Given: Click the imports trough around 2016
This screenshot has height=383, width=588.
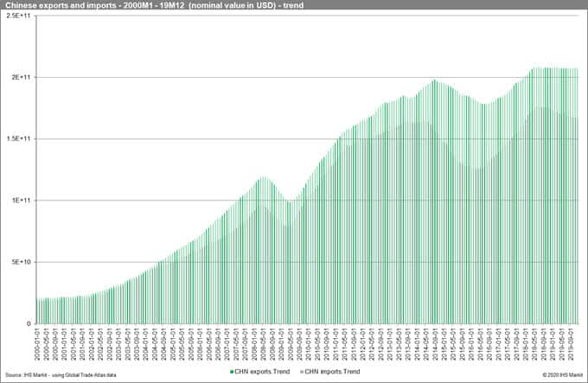Looking at the screenshot, I should tap(476, 169).
